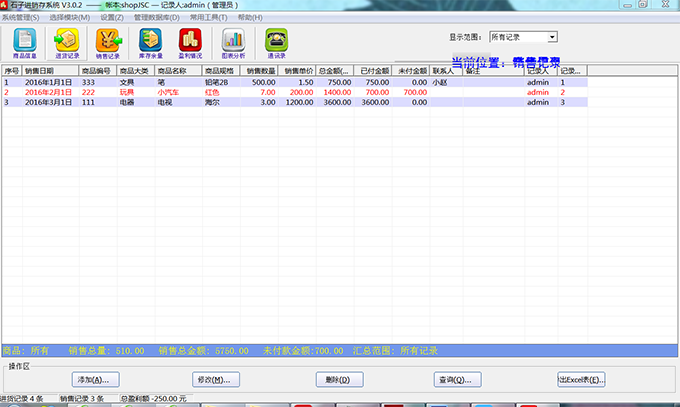Click the 添加(A) add button

click(98, 380)
